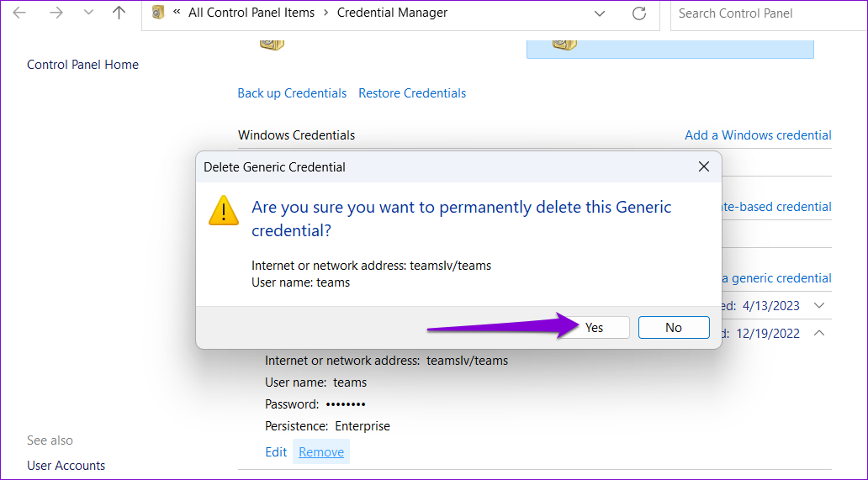Click the Search Control Panel field

tap(769, 13)
